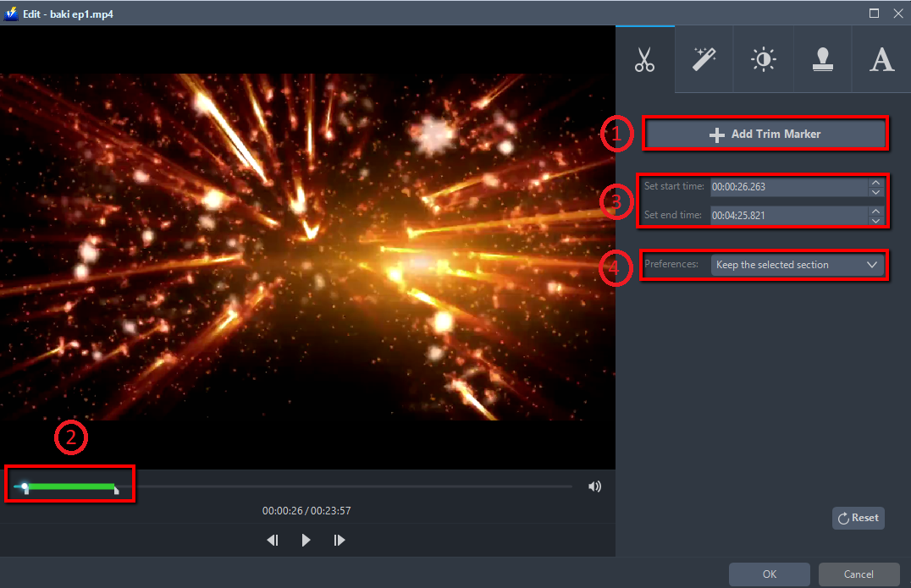The width and height of the screenshot is (911, 588).
Task: Step forward one frame
Action: pyautogui.click(x=339, y=540)
